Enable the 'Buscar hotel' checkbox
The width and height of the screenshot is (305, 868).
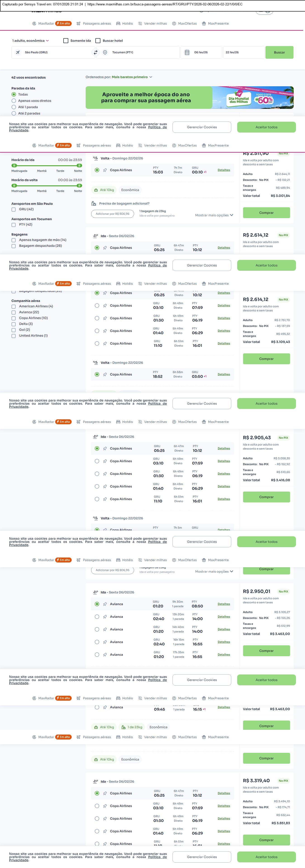coord(98,41)
